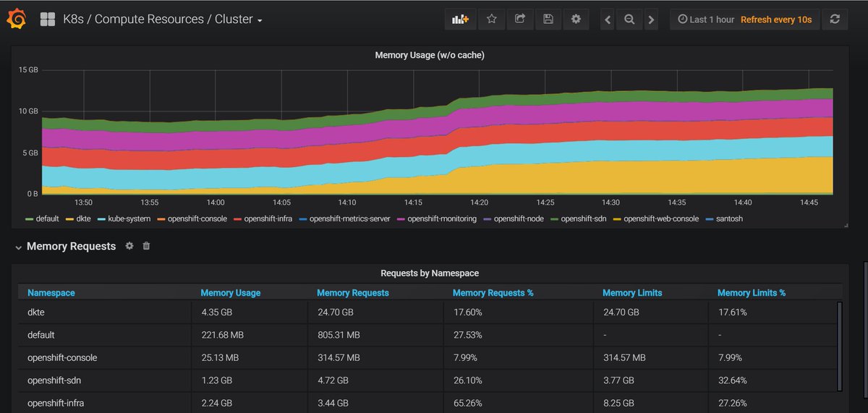This screenshot has width=868, height=413.
Task: Click the 8.25 GB memory limits value
Action: [618, 403]
